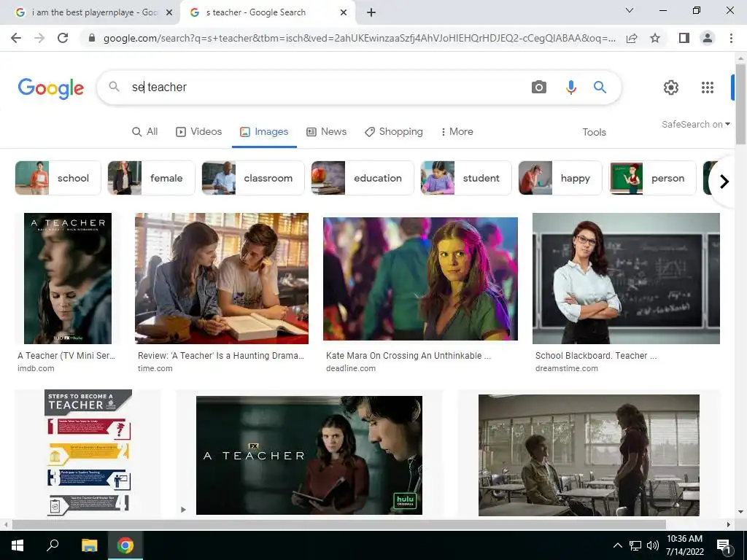Switch to the Videos tab

tap(198, 132)
